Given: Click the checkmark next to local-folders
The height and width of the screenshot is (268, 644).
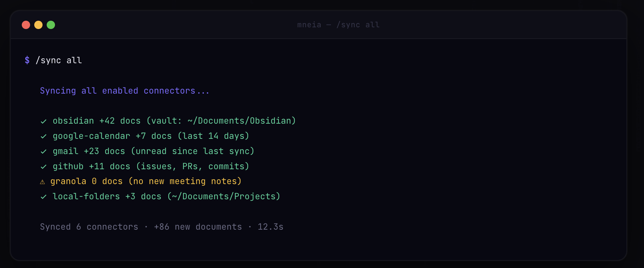Looking at the screenshot, I should [44, 197].
